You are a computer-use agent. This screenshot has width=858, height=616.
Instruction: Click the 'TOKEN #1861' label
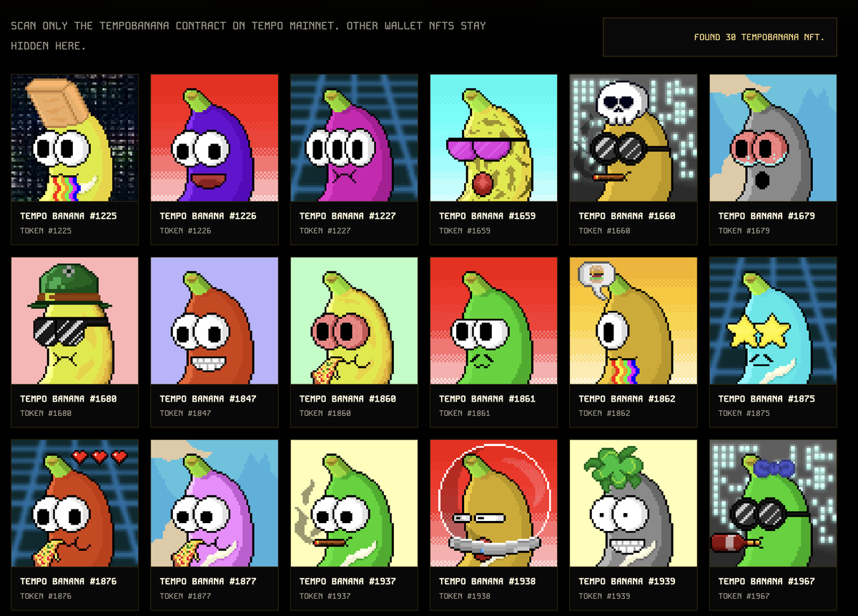point(465,414)
